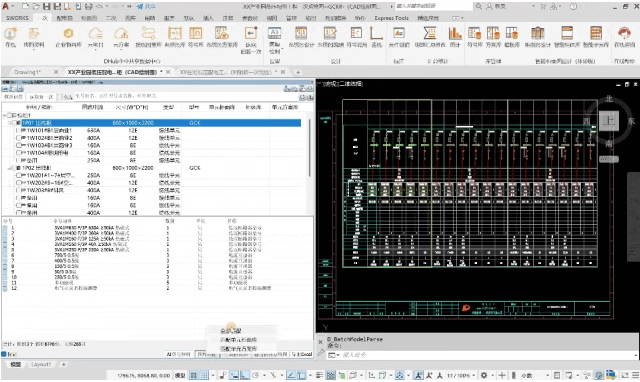Image resolution: width=640 pixels, height=382 pixels.
Task: Open the annotation scale dropdown in status bar
Action: tap(473, 375)
